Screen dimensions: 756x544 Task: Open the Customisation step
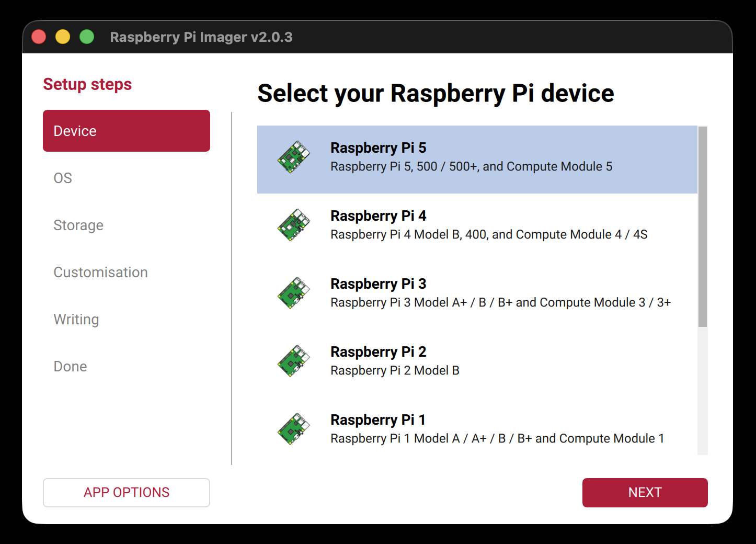[x=100, y=272]
